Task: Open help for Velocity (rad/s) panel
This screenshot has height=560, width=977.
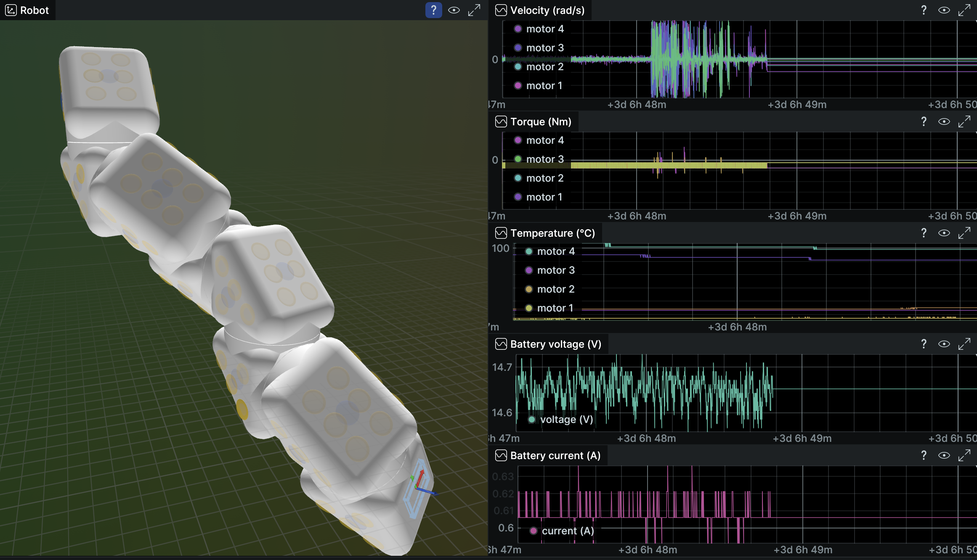Action: click(x=924, y=10)
